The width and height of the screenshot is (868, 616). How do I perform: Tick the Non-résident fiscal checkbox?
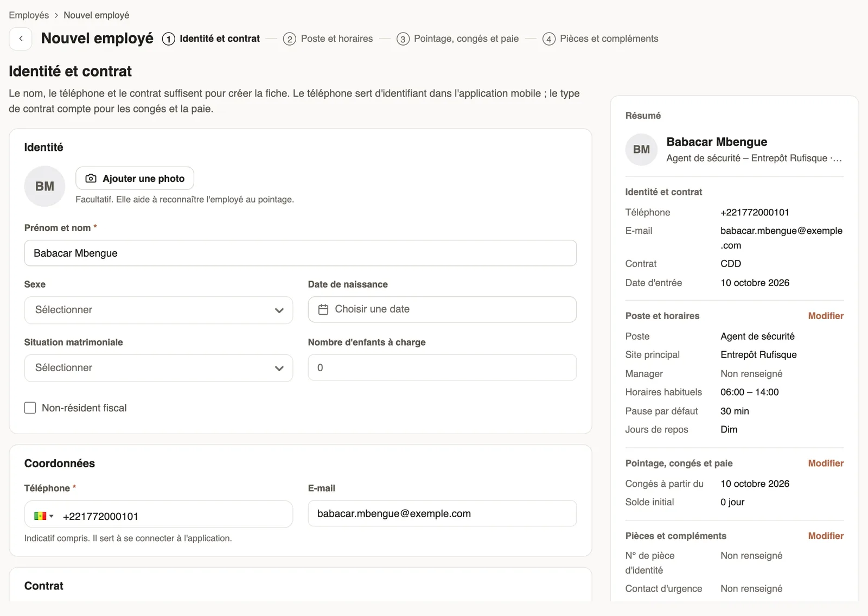pos(30,408)
